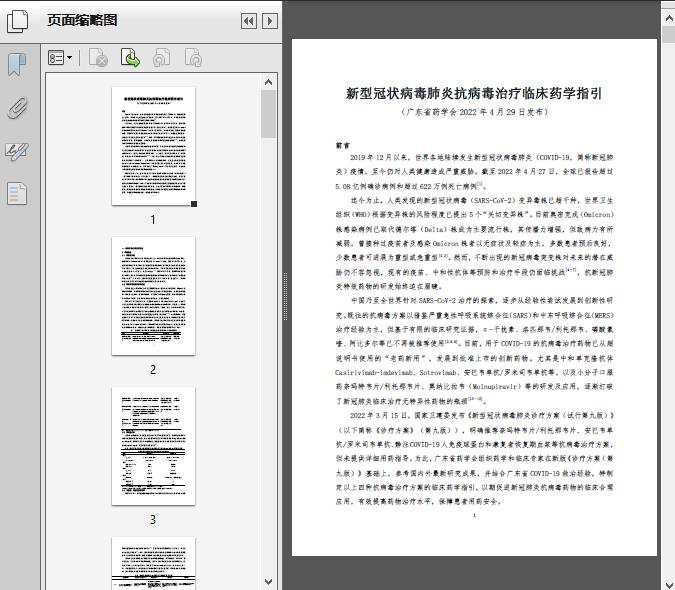Screen dimensions: 675x590
Task: Open the Page Thumbnails panel icon
Action: (x=18, y=21)
